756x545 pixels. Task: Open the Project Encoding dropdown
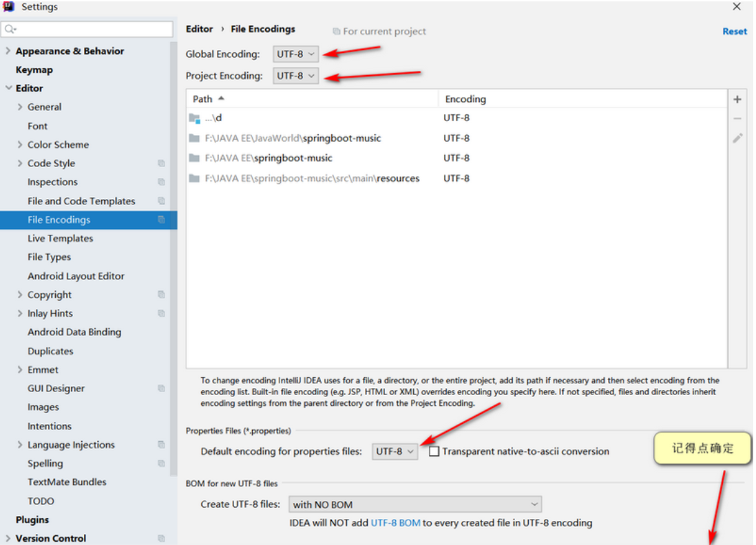pos(296,76)
